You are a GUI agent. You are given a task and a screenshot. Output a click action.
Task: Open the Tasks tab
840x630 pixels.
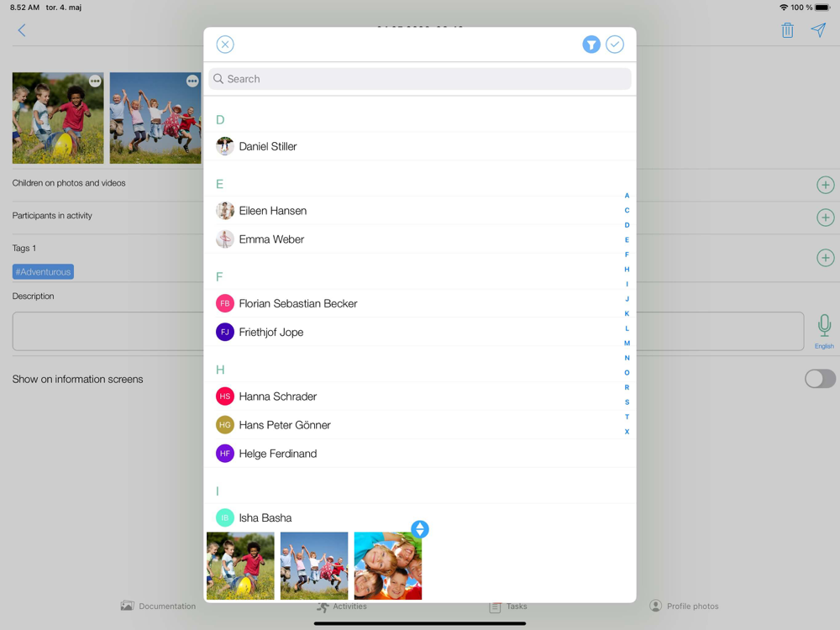coord(508,606)
